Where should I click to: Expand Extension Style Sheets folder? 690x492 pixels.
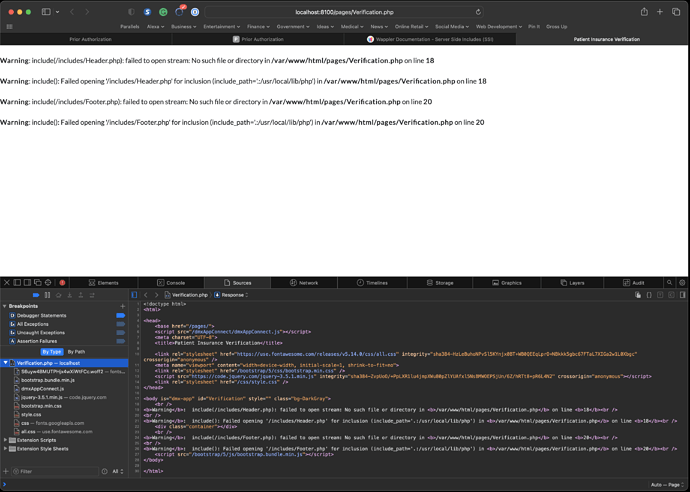coord(5,449)
